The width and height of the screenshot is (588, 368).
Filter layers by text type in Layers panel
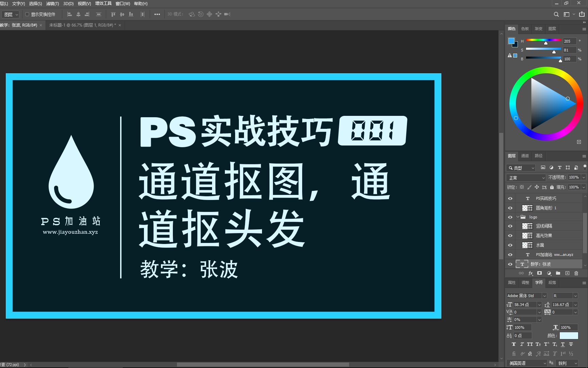click(x=560, y=167)
